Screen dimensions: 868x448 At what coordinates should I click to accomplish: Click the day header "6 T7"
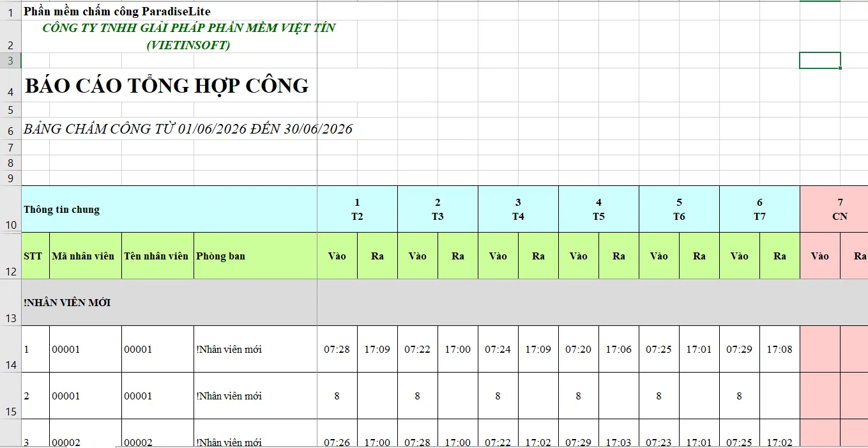(x=759, y=209)
